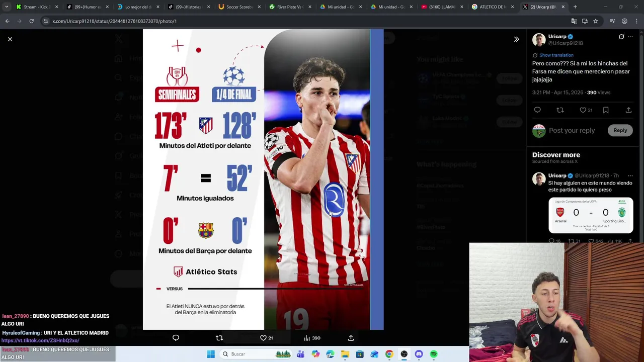Share icon in the photo viewer's bottom bar
This screenshot has width=644, height=362.
click(x=351, y=338)
